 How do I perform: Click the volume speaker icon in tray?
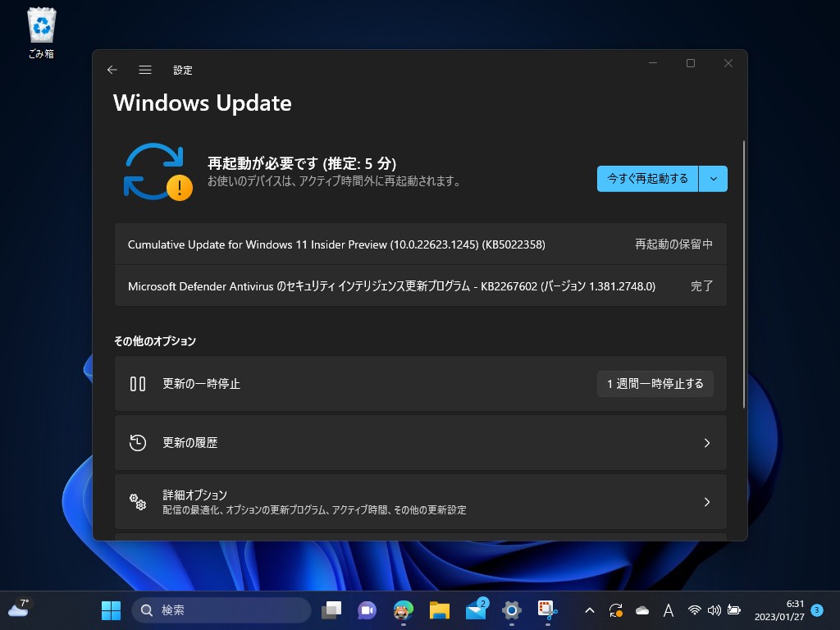click(713, 610)
